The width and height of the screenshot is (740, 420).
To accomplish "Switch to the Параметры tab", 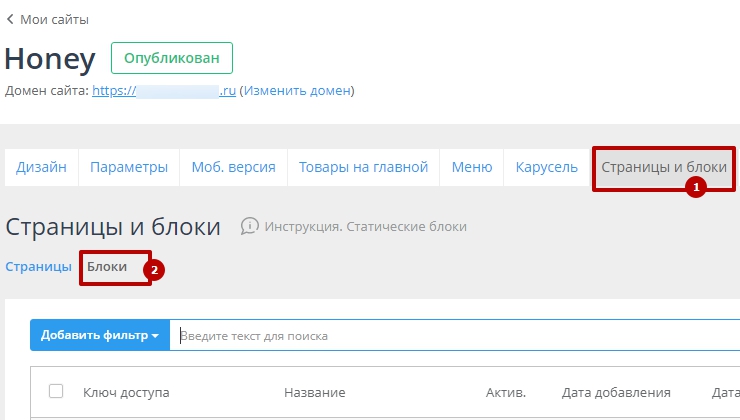I will (x=129, y=167).
